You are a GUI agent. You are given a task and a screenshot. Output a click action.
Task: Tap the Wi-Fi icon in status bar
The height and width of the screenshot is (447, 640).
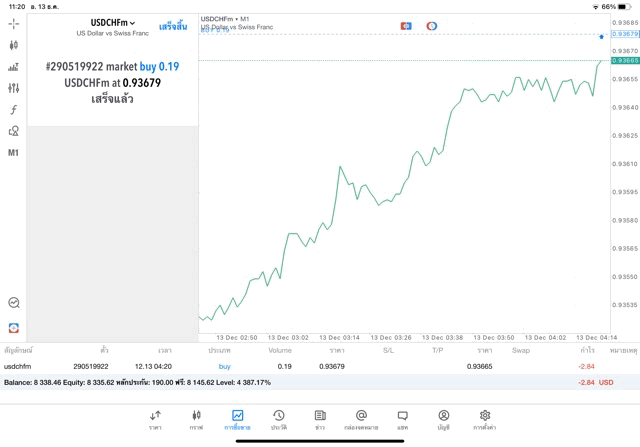[596, 7]
